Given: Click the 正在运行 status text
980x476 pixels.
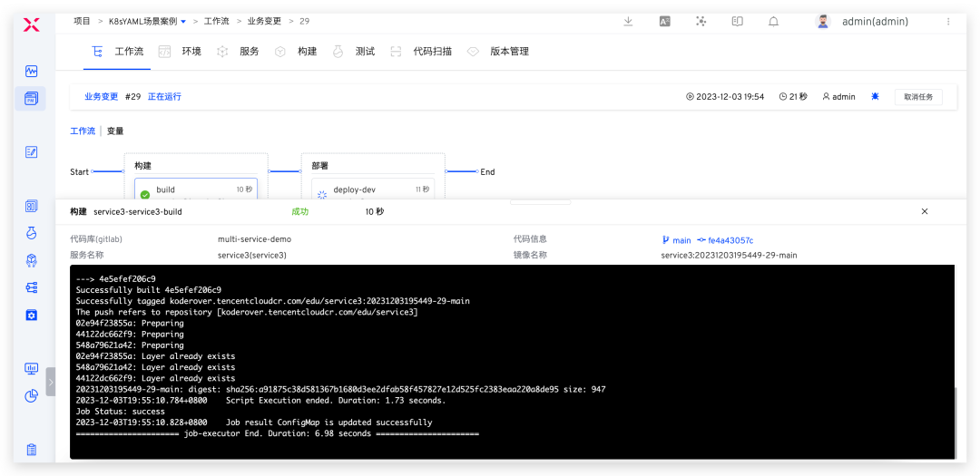Looking at the screenshot, I should coord(164,97).
